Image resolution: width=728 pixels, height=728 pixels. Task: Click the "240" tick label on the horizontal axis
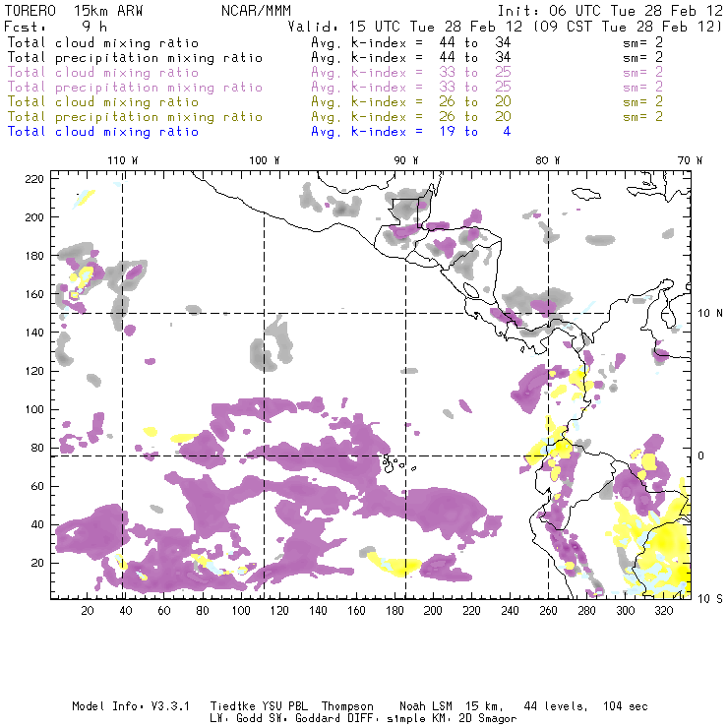point(510,611)
